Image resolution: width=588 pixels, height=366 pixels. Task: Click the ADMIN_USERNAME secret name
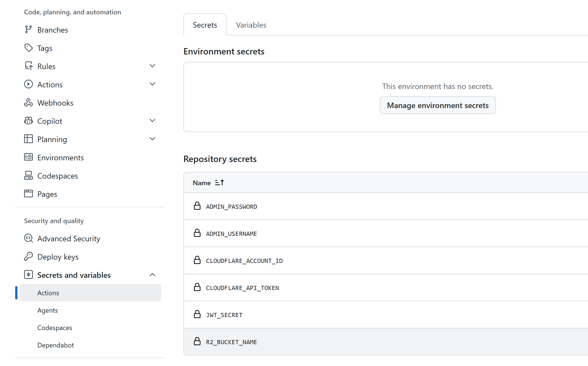click(231, 234)
